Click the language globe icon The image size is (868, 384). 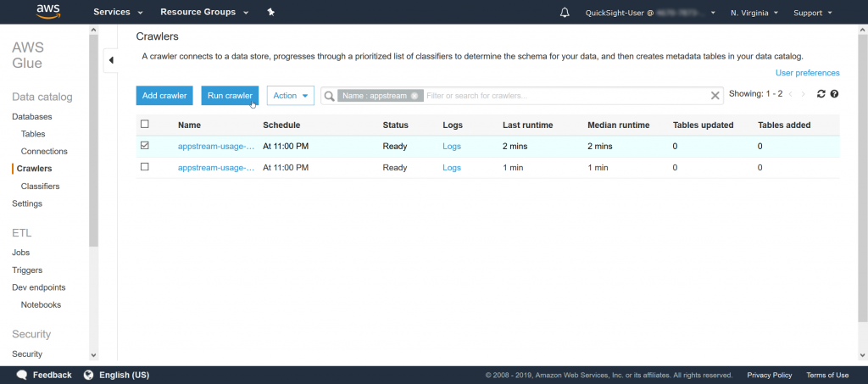88,375
